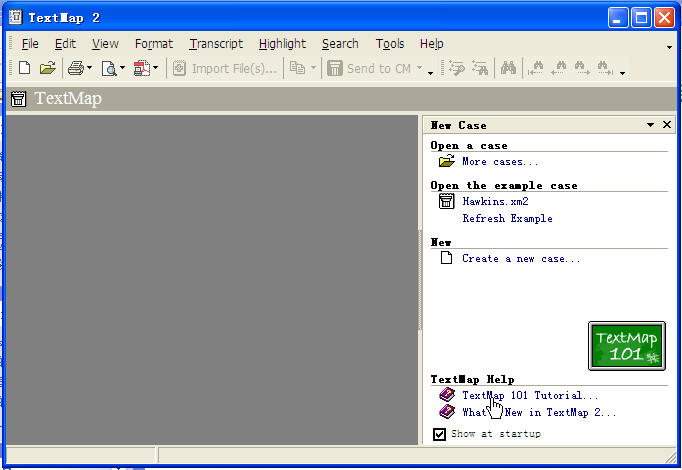Click the window resize grip in status bar corner
This screenshot has height=470, width=682.
pos(671,457)
